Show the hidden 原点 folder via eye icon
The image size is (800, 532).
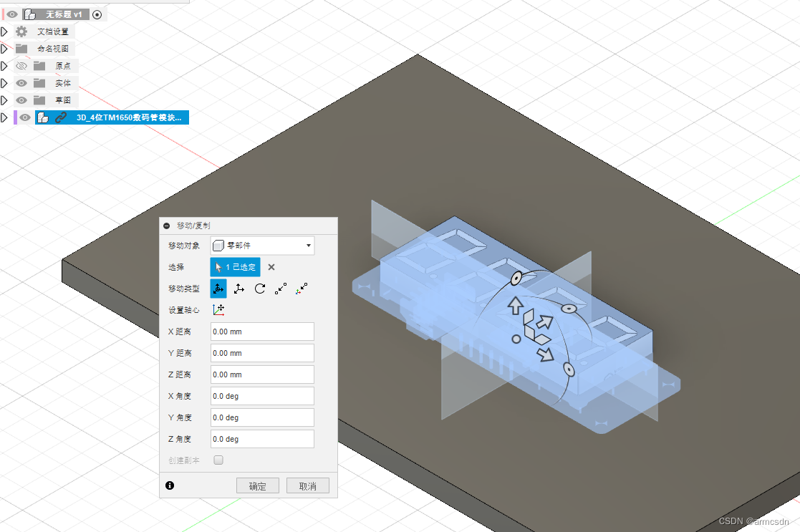(x=21, y=66)
